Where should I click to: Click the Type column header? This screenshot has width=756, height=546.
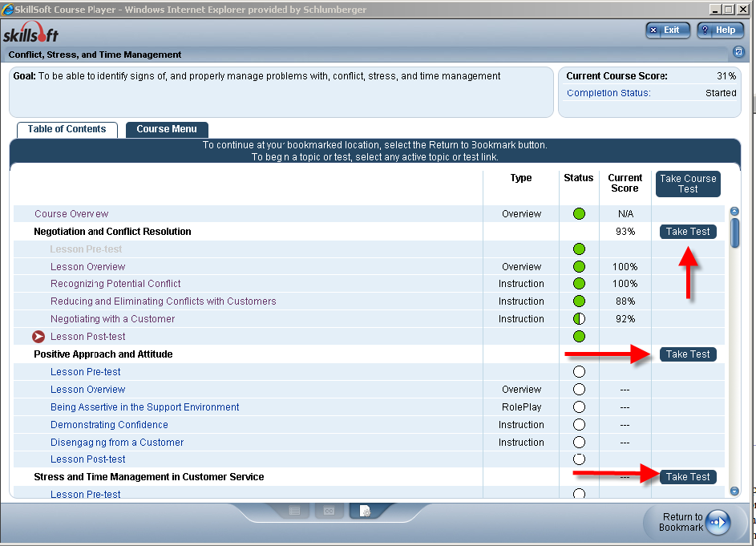click(x=521, y=178)
